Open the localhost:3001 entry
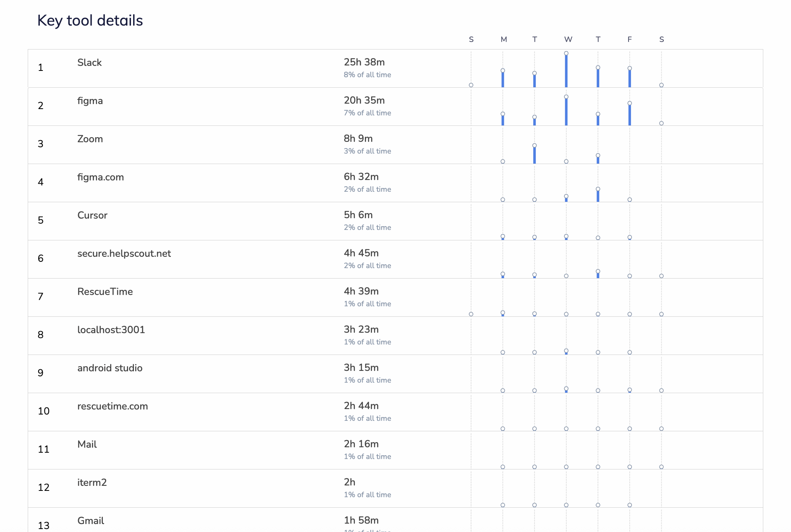Image resolution: width=791 pixels, height=532 pixels. click(395, 336)
